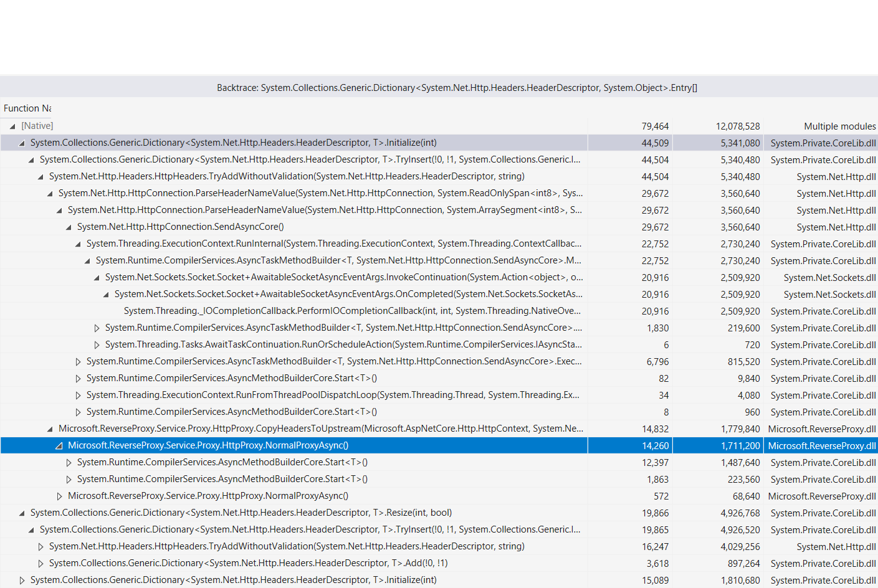Expand the AwaitTaskContinuation.RunOrScheduleAction node

(x=97, y=344)
